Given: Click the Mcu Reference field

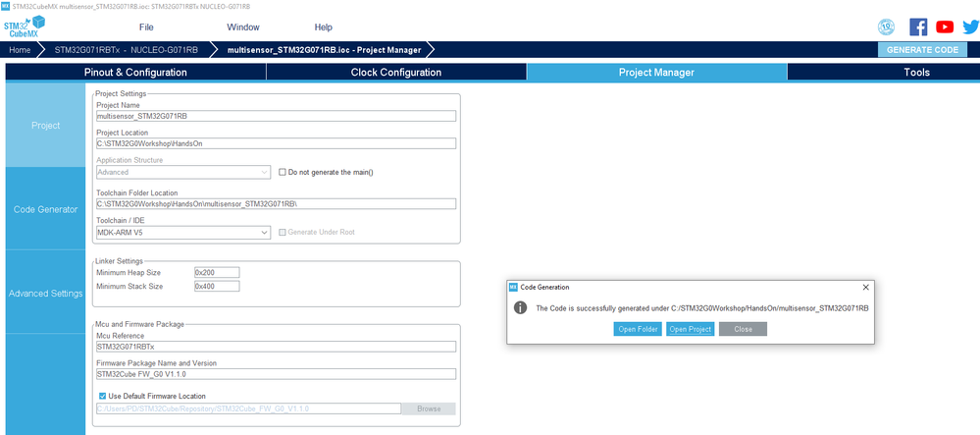Looking at the screenshot, I should 276,346.
